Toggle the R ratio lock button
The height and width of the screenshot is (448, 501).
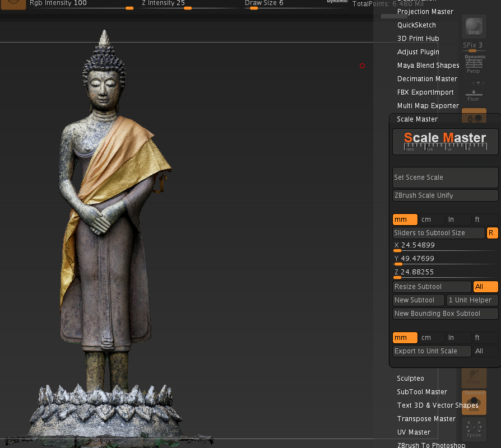(492, 233)
